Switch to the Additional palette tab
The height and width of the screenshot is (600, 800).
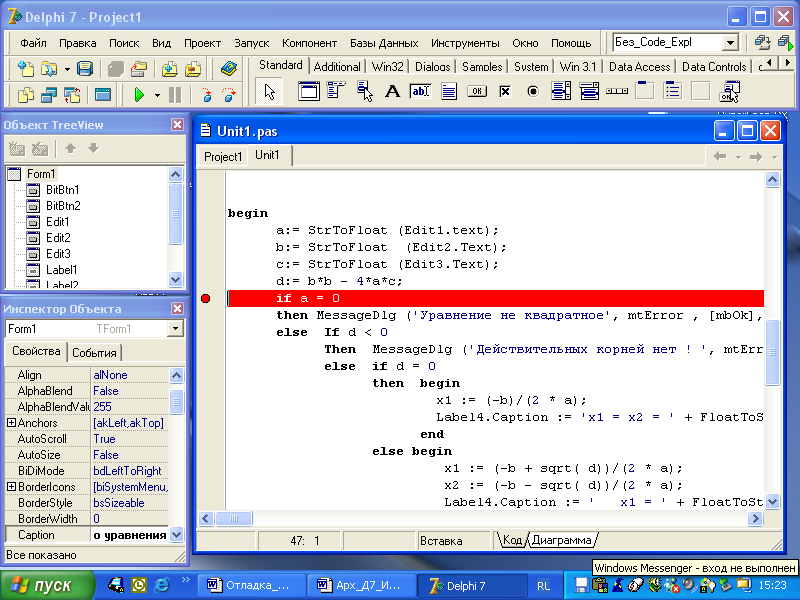coord(337,67)
